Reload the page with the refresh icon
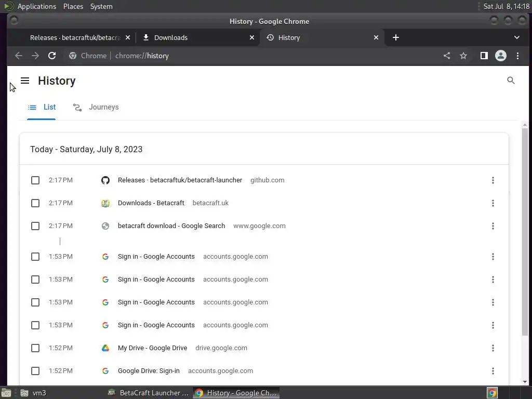Image resolution: width=532 pixels, height=399 pixels. (52, 56)
